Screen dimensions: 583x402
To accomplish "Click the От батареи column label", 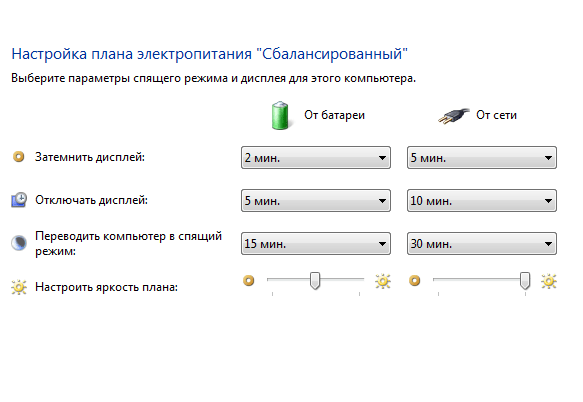I will click(x=335, y=115).
